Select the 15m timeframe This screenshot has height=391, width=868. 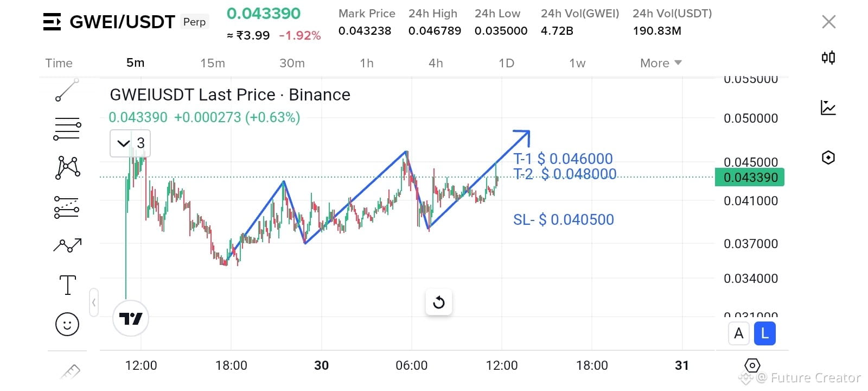coord(213,63)
